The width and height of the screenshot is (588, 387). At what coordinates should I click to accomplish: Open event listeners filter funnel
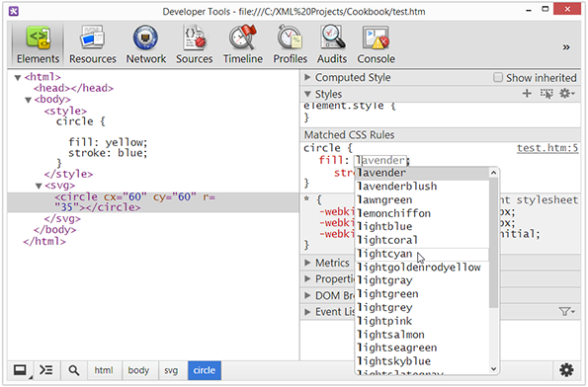point(566,311)
